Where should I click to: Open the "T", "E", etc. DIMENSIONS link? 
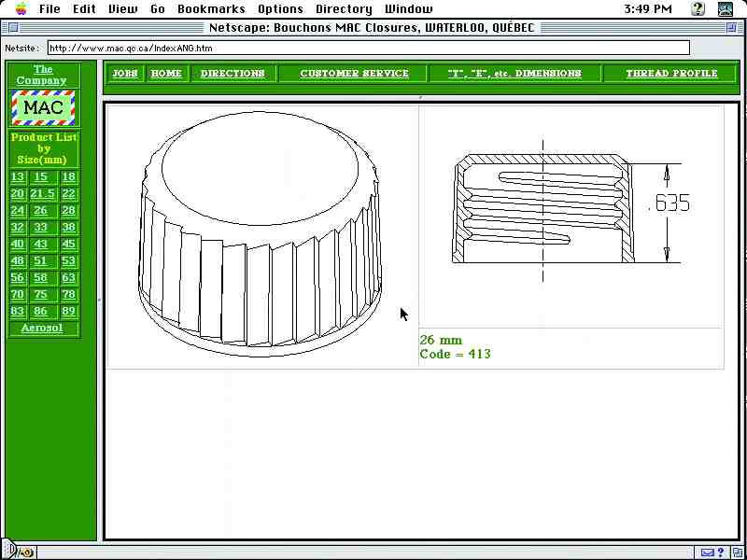[514, 74]
